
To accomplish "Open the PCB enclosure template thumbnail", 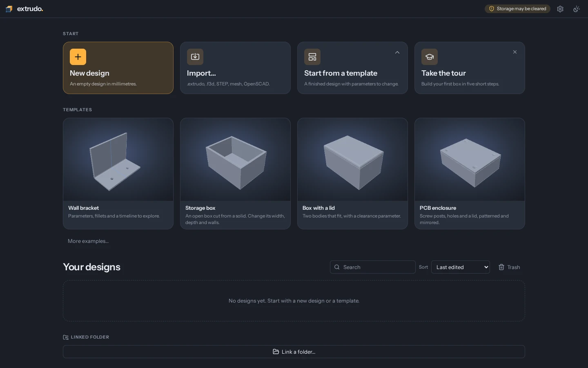I will pyautogui.click(x=470, y=159).
